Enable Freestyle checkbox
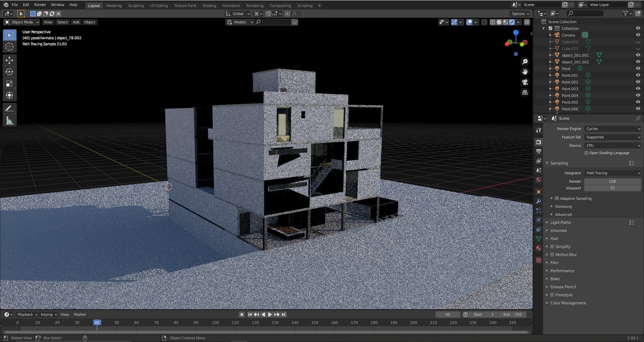The image size is (644, 342). point(552,295)
